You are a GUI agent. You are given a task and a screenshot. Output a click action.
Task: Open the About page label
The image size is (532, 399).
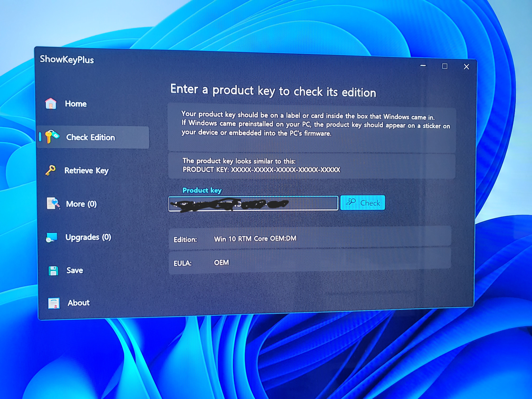[79, 303]
